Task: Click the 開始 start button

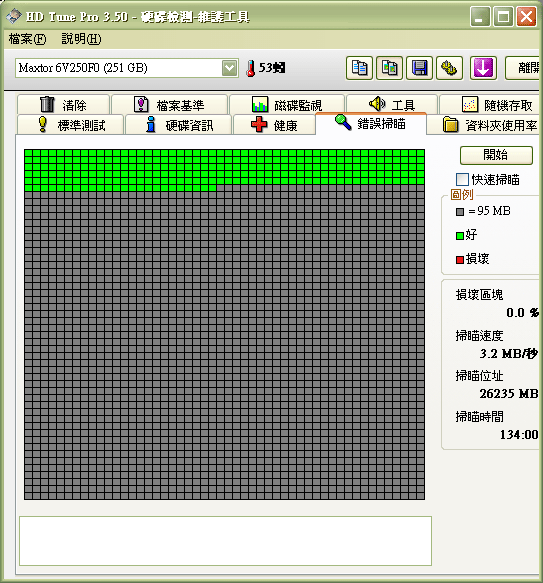Action: (x=496, y=155)
